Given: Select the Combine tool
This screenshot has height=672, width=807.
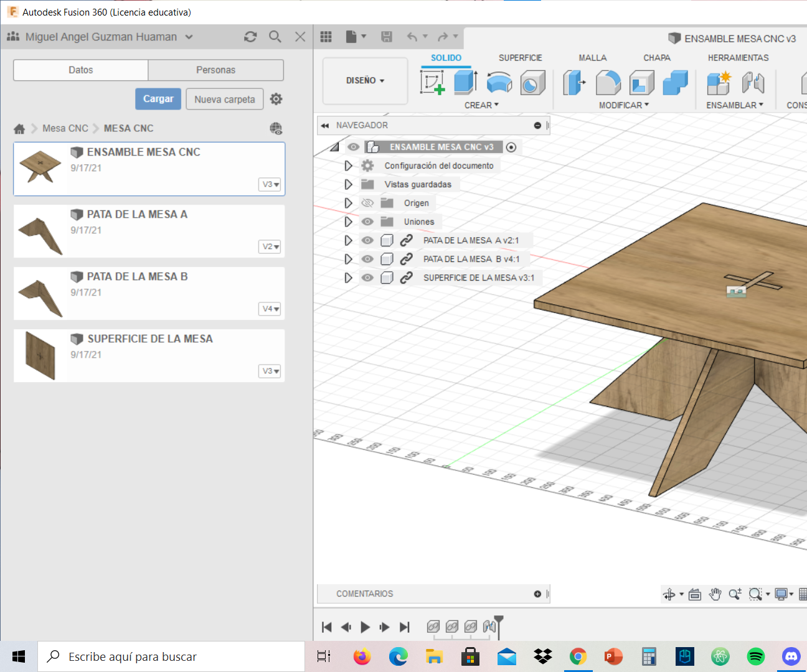Looking at the screenshot, I should pyautogui.click(x=675, y=82).
